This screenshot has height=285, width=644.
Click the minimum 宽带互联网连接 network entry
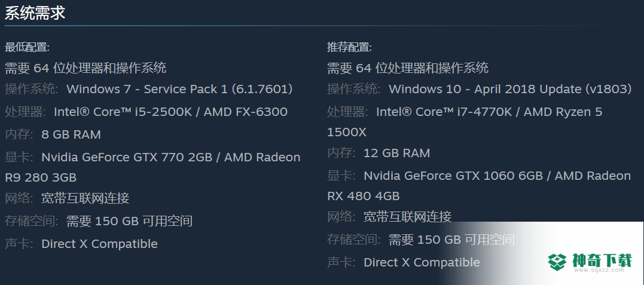tap(86, 198)
